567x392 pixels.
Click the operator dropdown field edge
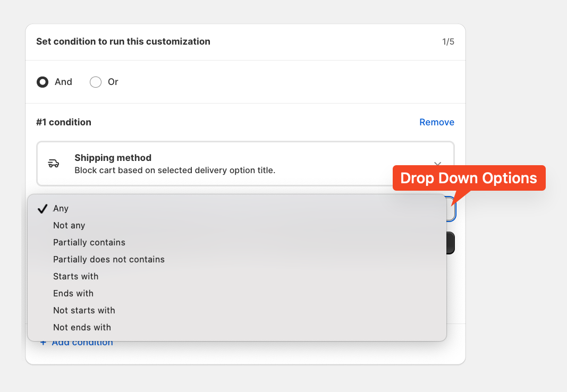coord(451,209)
